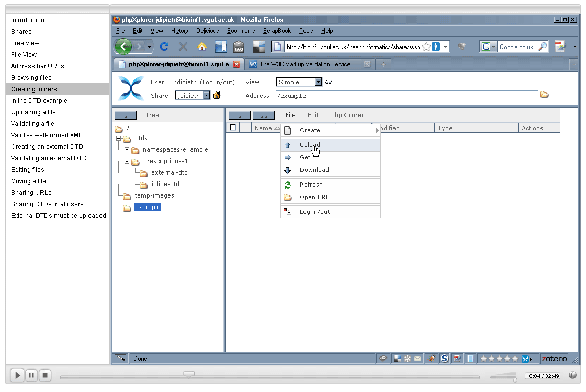Open the URL bar history dropdown arrow

pos(445,47)
